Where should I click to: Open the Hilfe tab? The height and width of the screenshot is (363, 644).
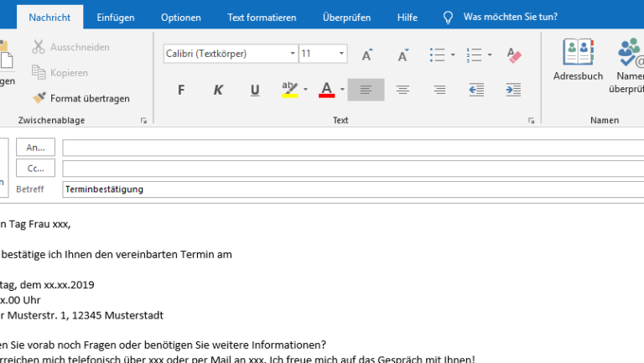[x=407, y=18]
